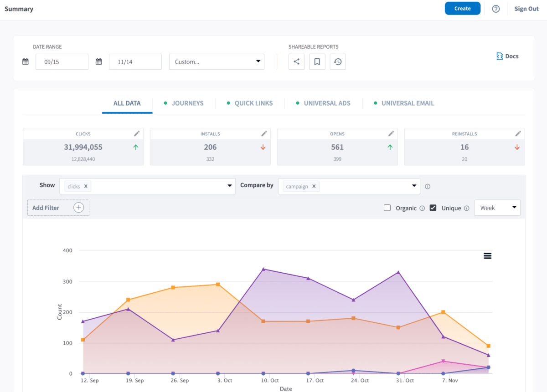Remove the campaign tag from Compare by
The height and width of the screenshot is (392, 547).
coord(313,186)
